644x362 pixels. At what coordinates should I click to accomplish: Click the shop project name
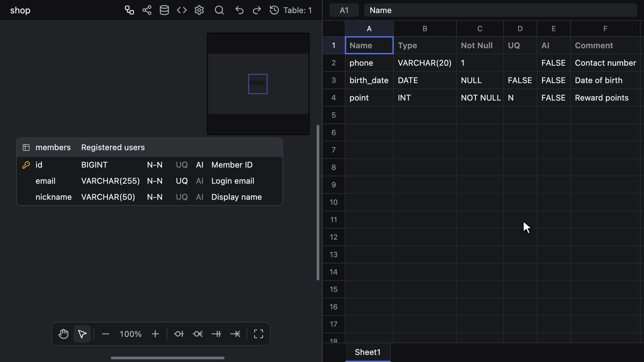[x=20, y=10]
